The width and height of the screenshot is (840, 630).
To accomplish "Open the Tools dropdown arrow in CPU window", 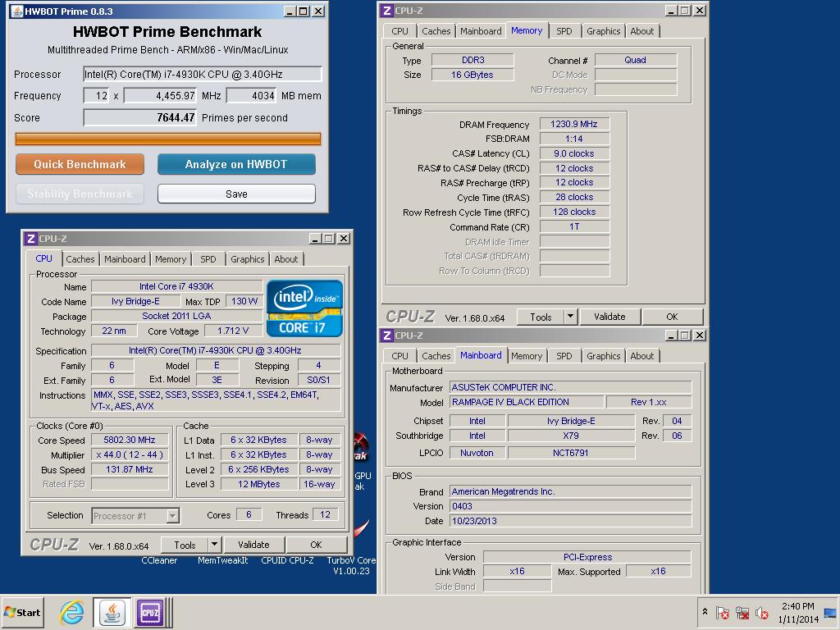I will [x=214, y=545].
